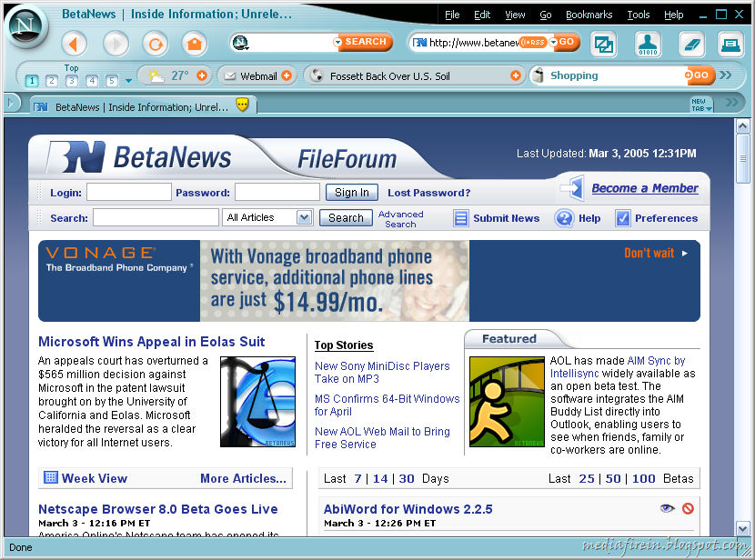Open the Bookmarks menu
755x560 pixels.
pyautogui.click(x=589, y=15)
